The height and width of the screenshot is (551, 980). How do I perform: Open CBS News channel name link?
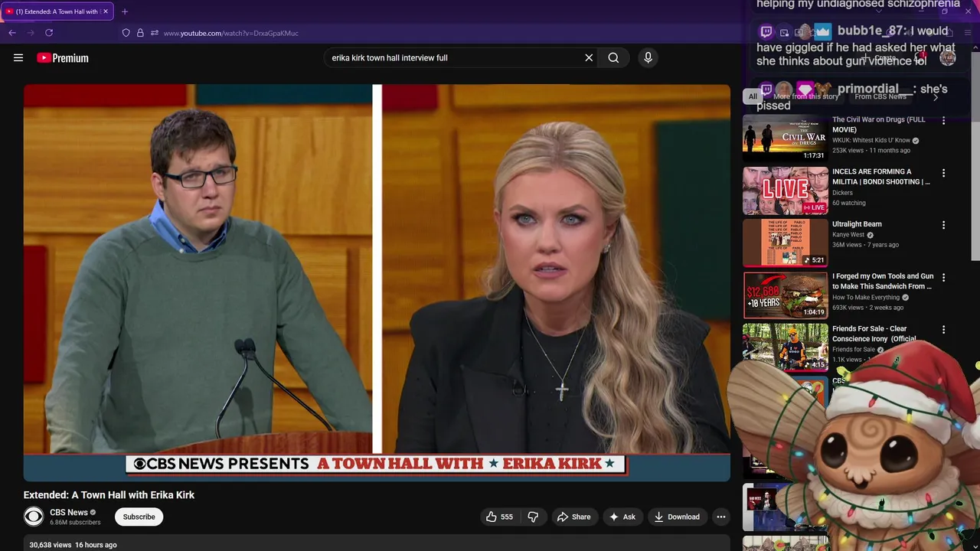(69, 512)
